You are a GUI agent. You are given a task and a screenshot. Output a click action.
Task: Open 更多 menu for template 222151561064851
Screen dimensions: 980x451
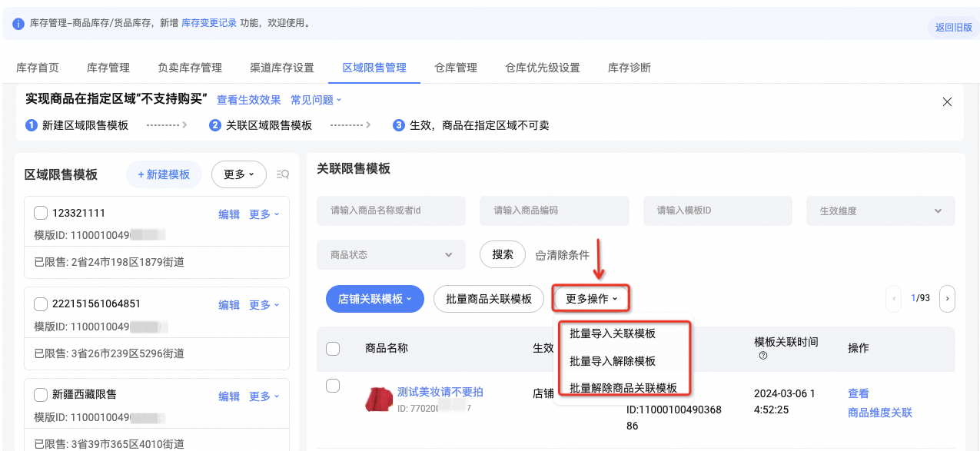tap(264, 305)
